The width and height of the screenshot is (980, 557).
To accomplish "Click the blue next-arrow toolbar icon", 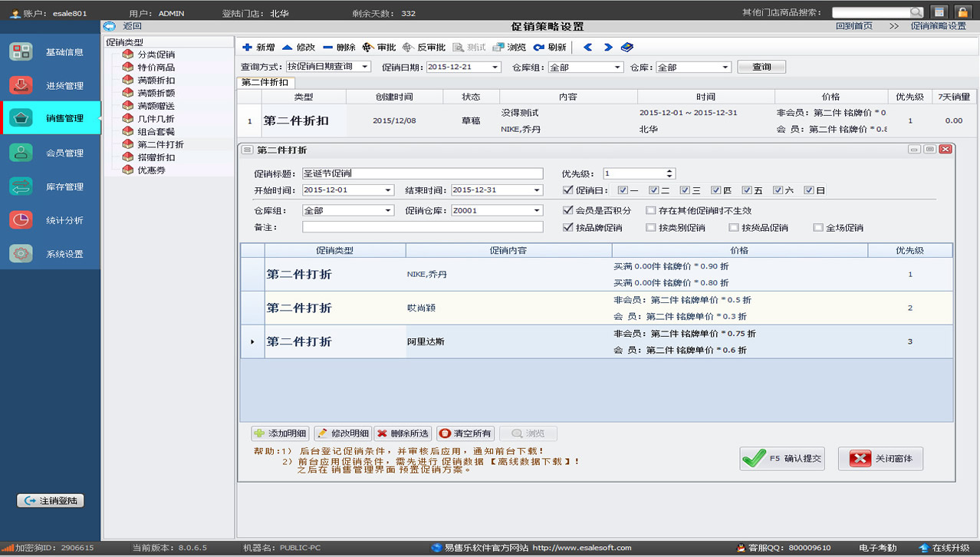I will coord(607,48).
